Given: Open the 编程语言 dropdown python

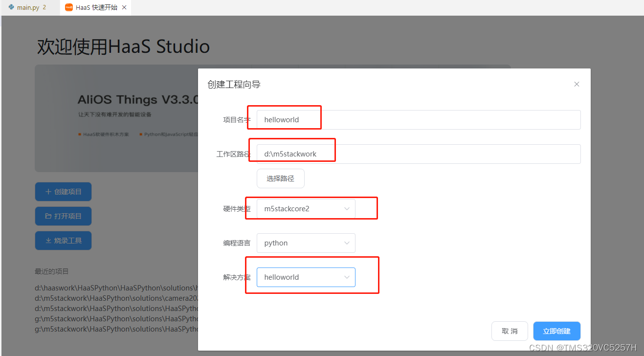Looking at the screenshot, I should coord(306,243).
